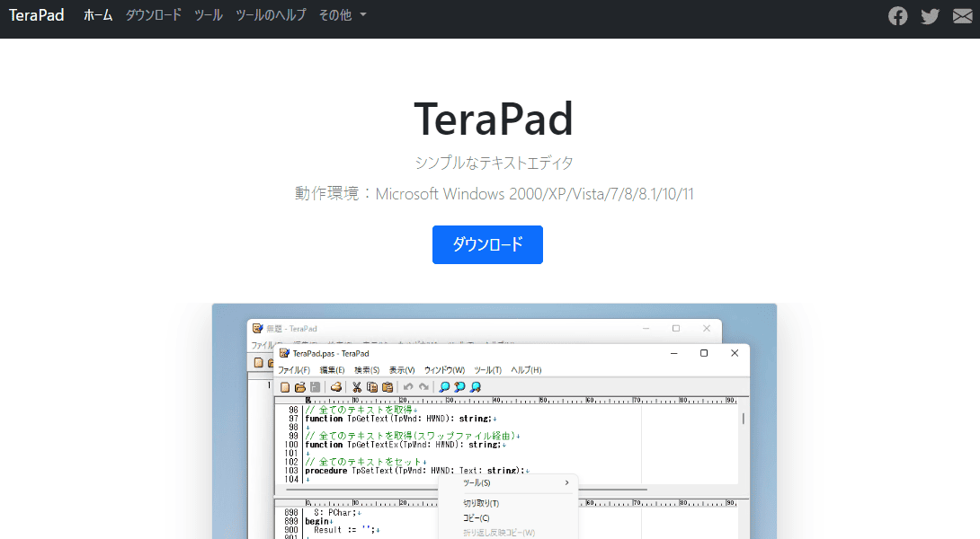
Task: Open 表示(V) menu in TeraPad.pas window
Action: tap(402, 370)
